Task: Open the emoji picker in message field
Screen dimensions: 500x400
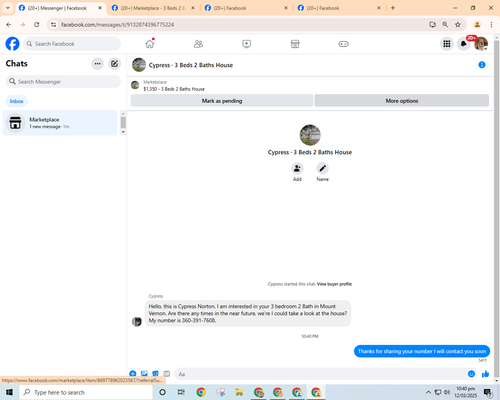Action: coord(471,374)
